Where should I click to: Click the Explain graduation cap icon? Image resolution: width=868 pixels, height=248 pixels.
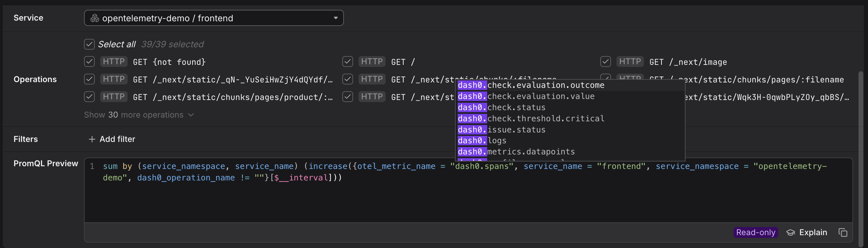(790, 232)
